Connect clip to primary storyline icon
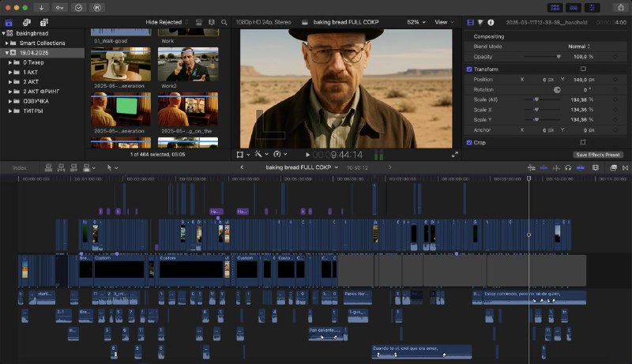The image size is (632, 364). [x=48, y=167]
